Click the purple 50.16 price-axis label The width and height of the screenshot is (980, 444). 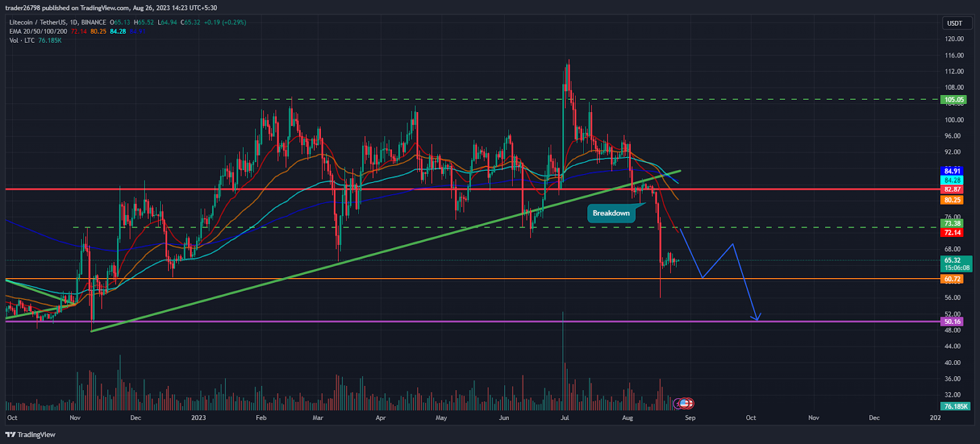pyautogui.click(x=952, y=322)
